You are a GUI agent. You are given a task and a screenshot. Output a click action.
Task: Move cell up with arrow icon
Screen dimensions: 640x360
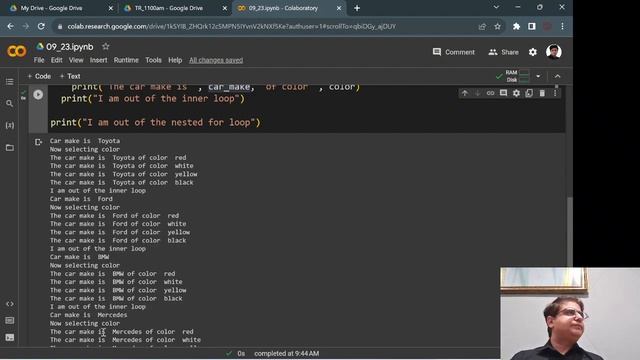click(x=464, y=93)
